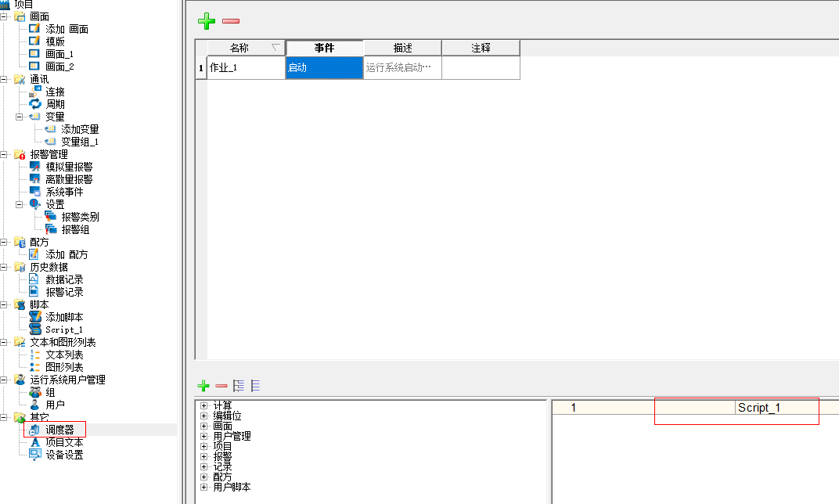The image size is (839, 504).
Task: Open the 模版 template icon
Action: pos(34,41)
